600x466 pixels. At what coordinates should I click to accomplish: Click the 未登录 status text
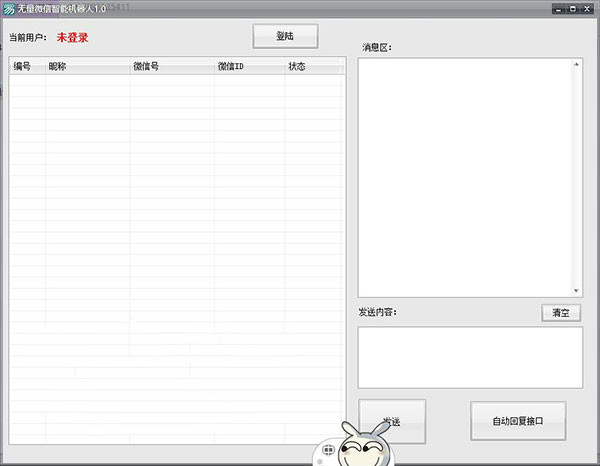[x=72, y=37]
